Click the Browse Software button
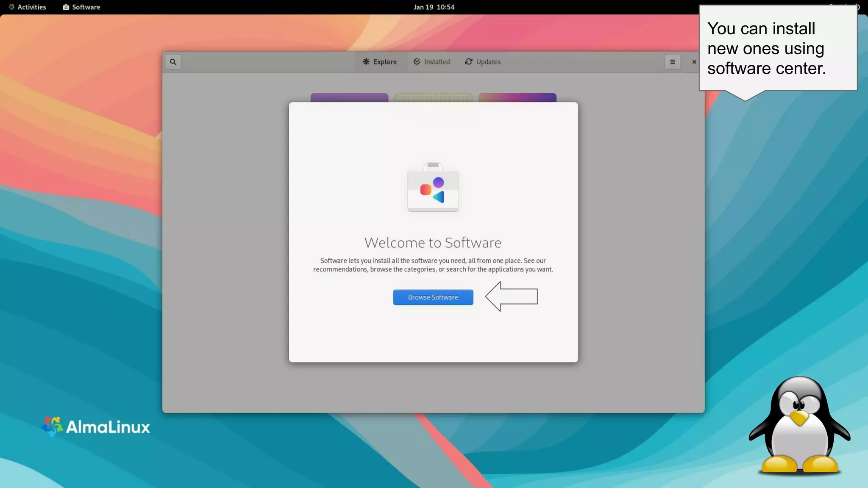Image resolution: width=868 pixels, height=488 pixels. (x=433, y=297)
